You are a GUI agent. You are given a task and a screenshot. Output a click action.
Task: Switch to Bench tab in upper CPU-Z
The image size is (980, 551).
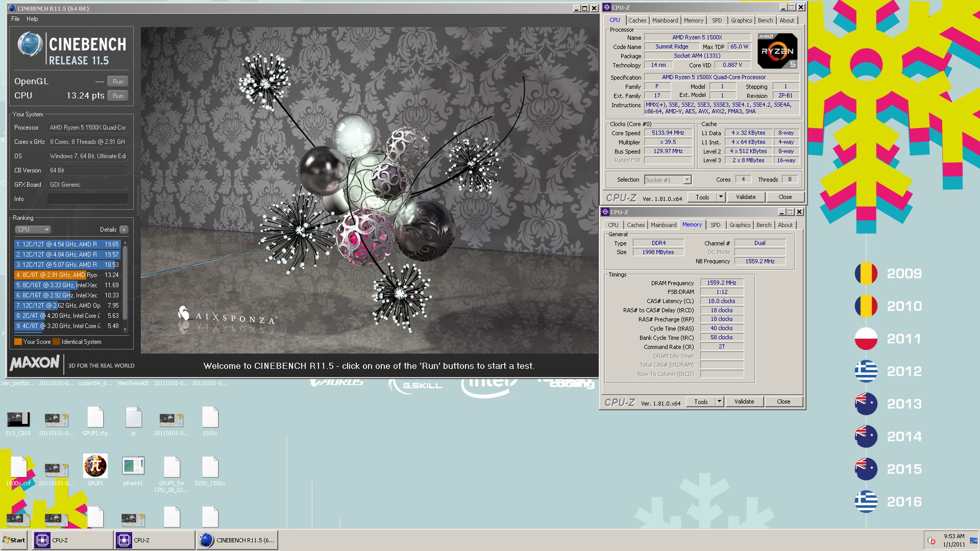pyautogui.click(x=765, y=20)
